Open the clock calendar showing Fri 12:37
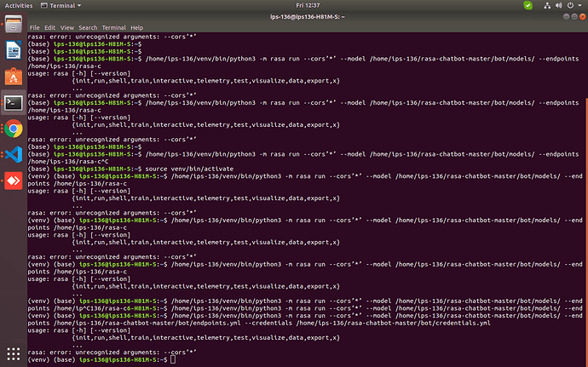 point(308,6)
